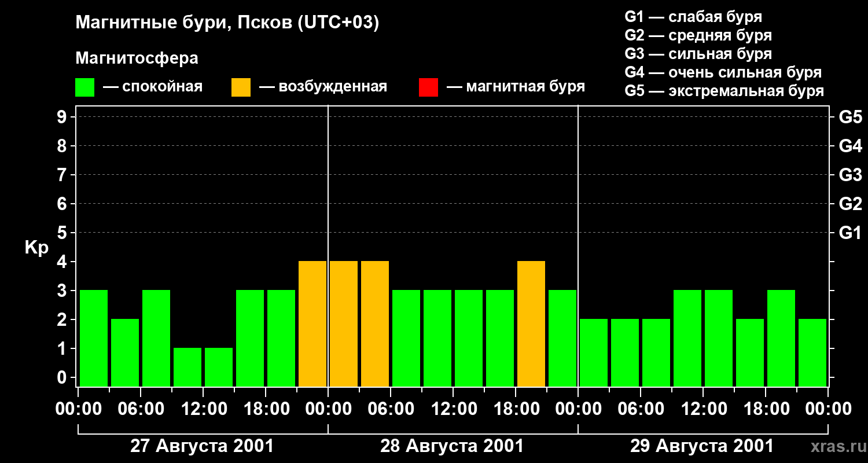Click the orange 28 Августа 03:00–06:00 bar
Viewport: 868px width, 463px height.
click(x=375, y=324)
